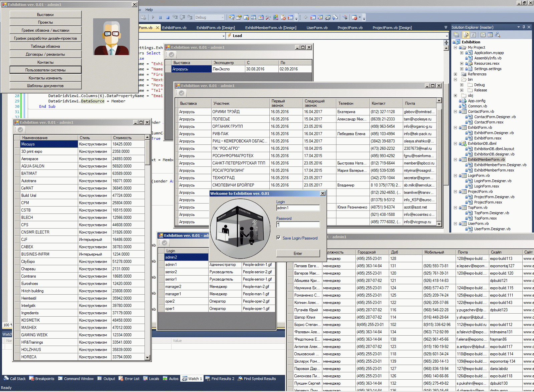Click the breakpoint red-circle toolbar icon
The height and width of the screenshot is (392, 534).
355,17
